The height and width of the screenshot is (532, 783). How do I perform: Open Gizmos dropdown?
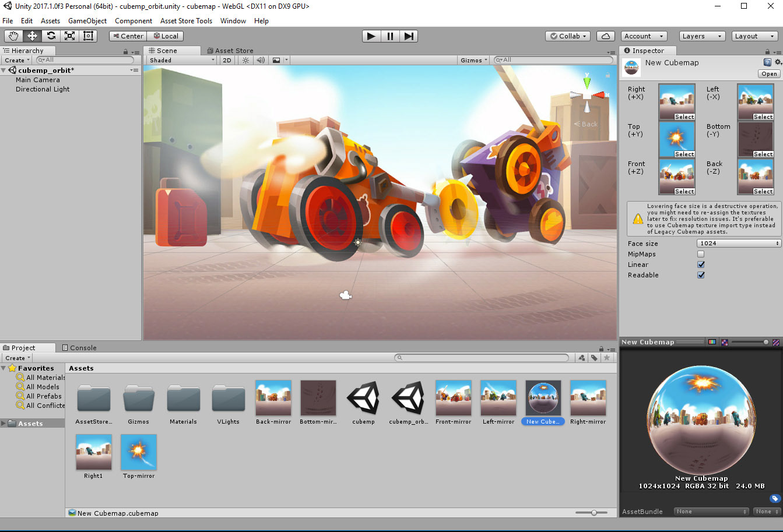pos(474,60)
